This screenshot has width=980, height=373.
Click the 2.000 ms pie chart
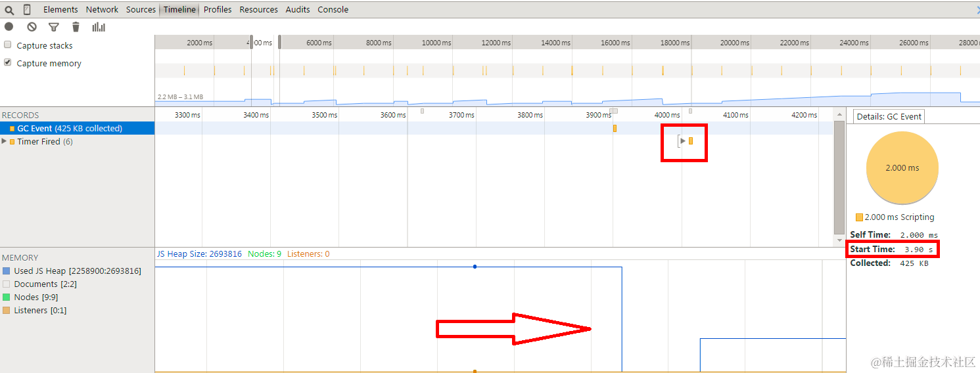[902, 167]
